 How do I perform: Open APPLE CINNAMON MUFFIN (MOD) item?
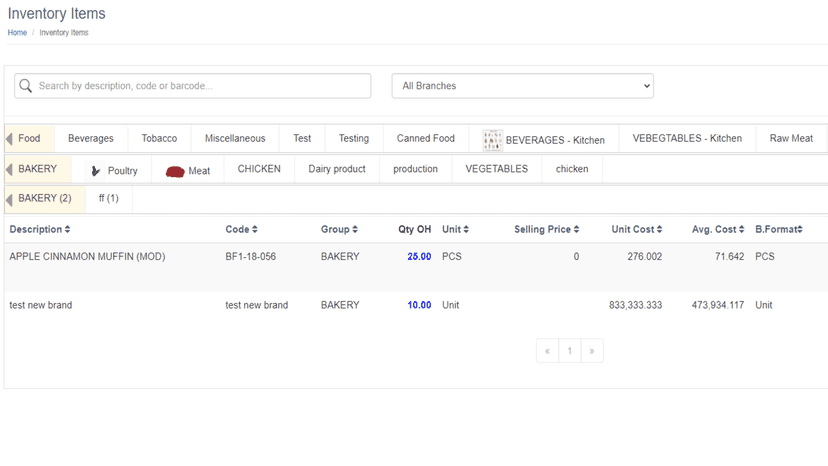pos(87,257)
